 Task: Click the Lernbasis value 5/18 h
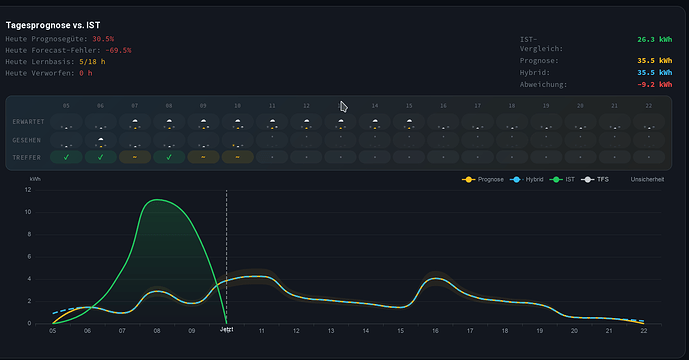pyautogui.click(x=92, y=62)
